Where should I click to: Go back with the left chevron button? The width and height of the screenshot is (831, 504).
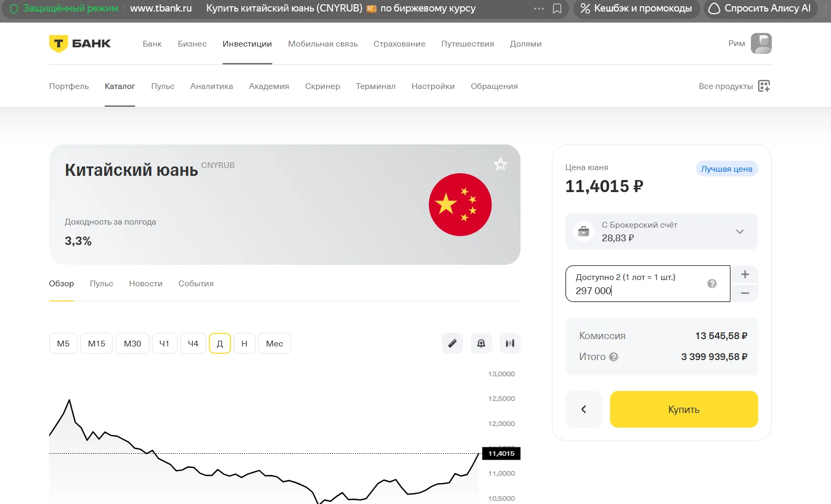coord(584,409)
